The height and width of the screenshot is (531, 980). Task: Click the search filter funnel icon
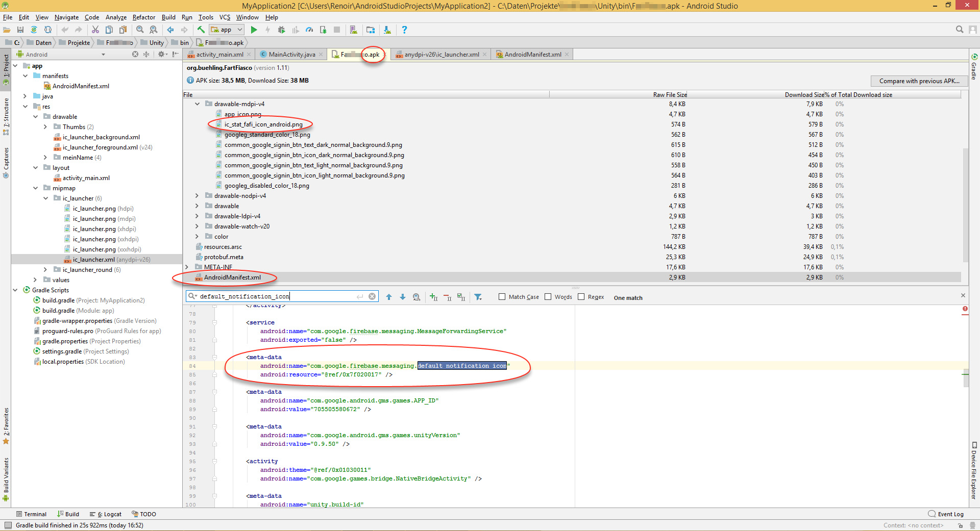pos(478,297)
